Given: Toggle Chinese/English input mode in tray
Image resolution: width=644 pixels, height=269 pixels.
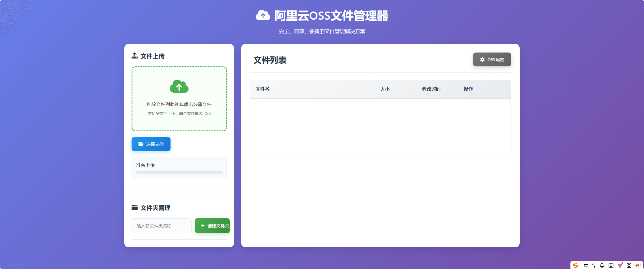Looking at the screenshot, I should click(x=586, y=265).
